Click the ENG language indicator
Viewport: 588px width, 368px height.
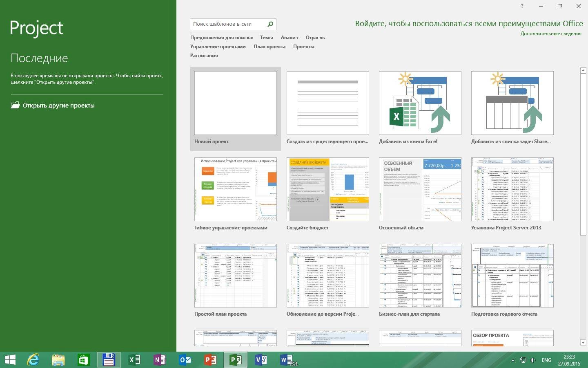tap(546, 360)
